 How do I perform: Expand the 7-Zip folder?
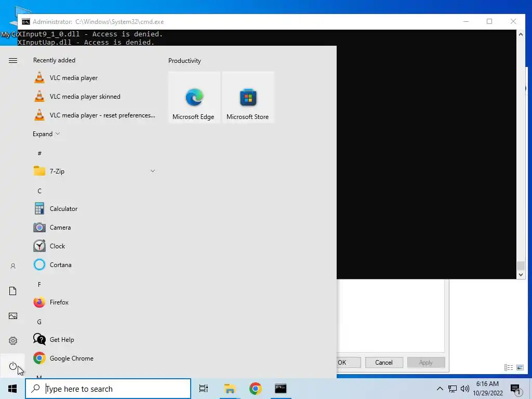tap(95, 171)
